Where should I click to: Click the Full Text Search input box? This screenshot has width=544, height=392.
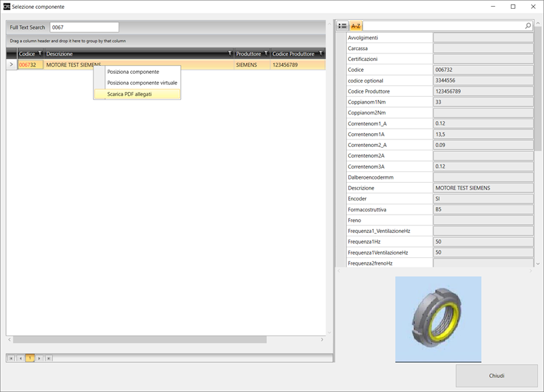[84, 27]
